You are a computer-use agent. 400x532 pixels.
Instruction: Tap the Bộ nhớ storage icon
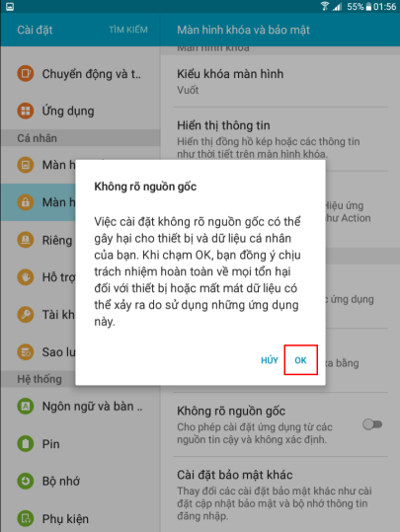click(26, 481)
